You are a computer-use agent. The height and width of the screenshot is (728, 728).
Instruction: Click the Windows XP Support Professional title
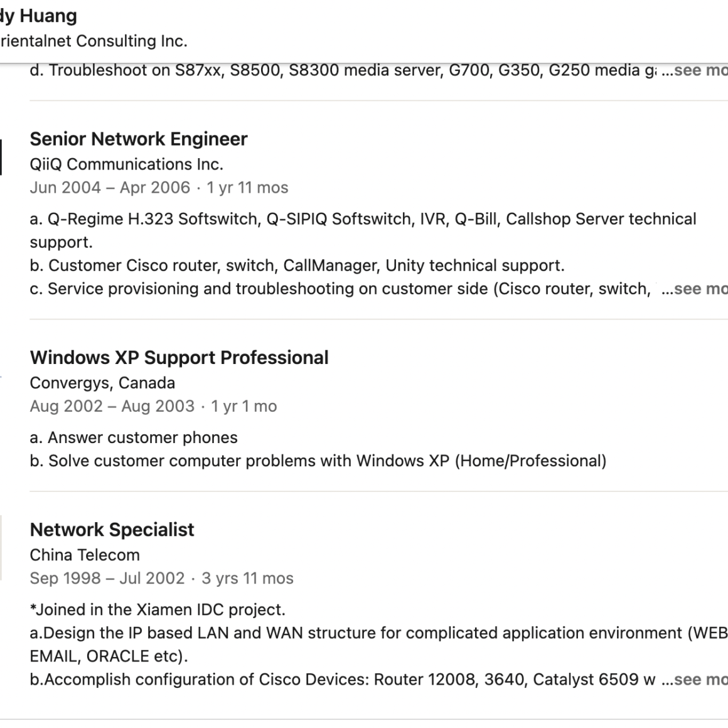tap(179, 358)
